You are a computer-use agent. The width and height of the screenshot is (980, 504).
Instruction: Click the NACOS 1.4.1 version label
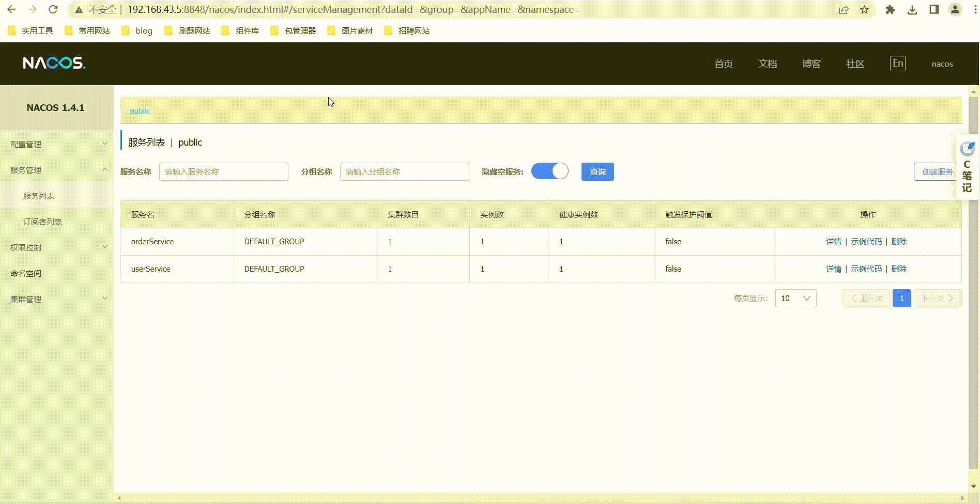(x=55, y=108)
